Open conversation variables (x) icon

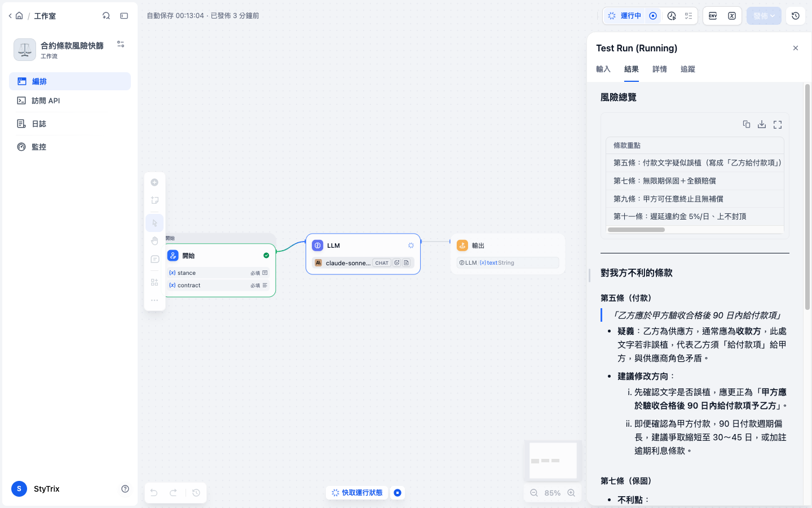[732, 16]
